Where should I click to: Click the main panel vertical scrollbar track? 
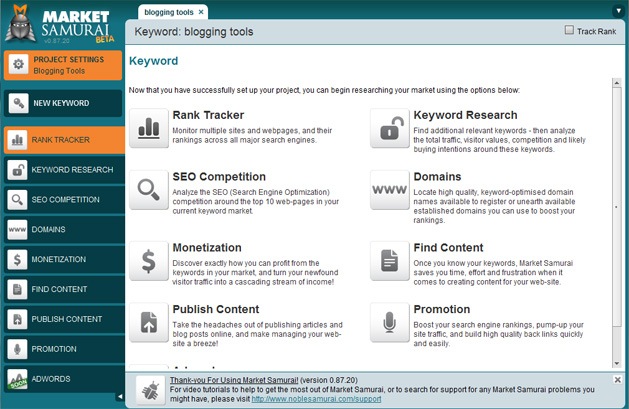(x=617, y=223)
